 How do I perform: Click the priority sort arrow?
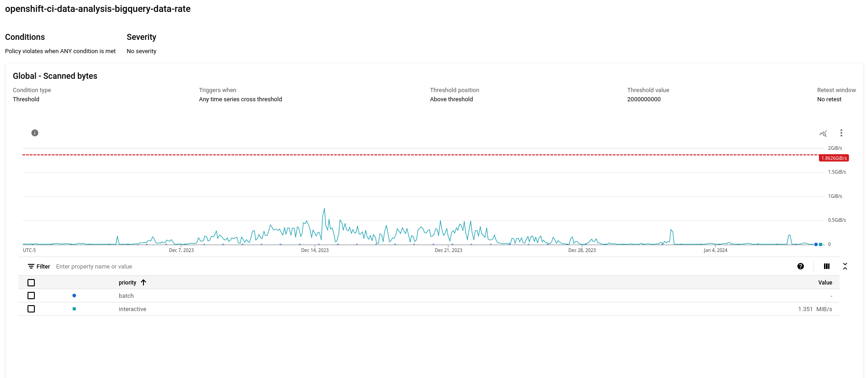pos(143,282)
